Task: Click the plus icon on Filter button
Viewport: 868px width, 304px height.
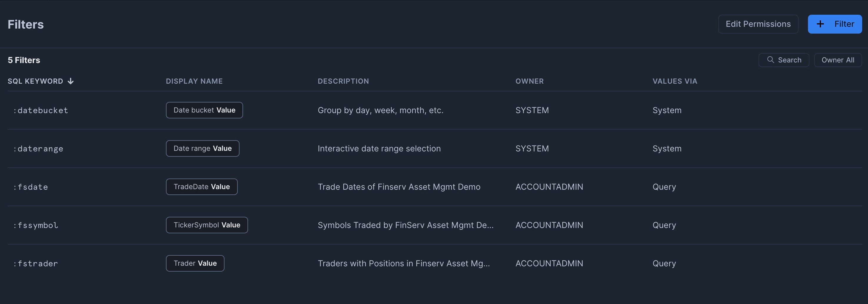Action: pos(820,24)
